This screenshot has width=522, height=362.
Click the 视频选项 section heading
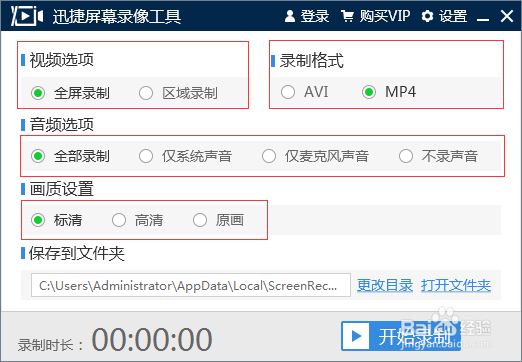tap(62, 60)
